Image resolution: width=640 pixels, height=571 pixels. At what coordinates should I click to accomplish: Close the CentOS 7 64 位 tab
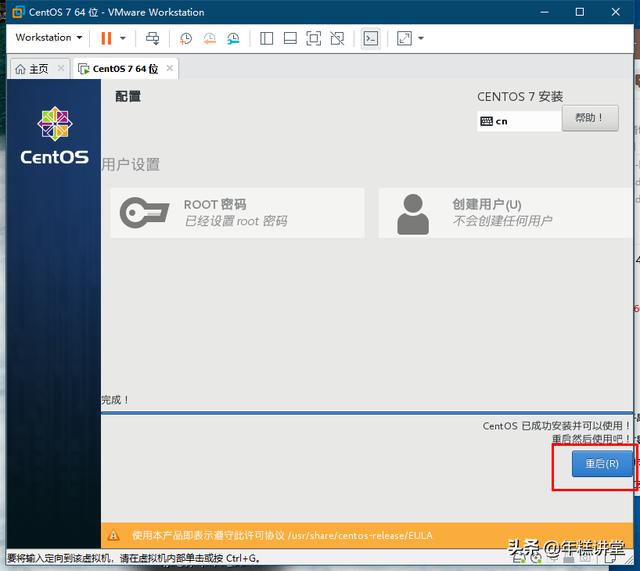[x=170, y=68]
